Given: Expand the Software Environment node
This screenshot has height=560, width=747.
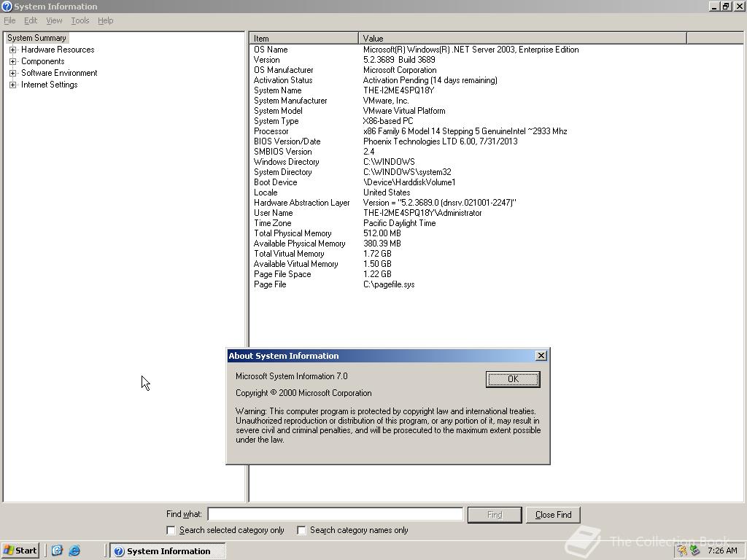Looking at the screenshot, I should (x=13, y=73).
